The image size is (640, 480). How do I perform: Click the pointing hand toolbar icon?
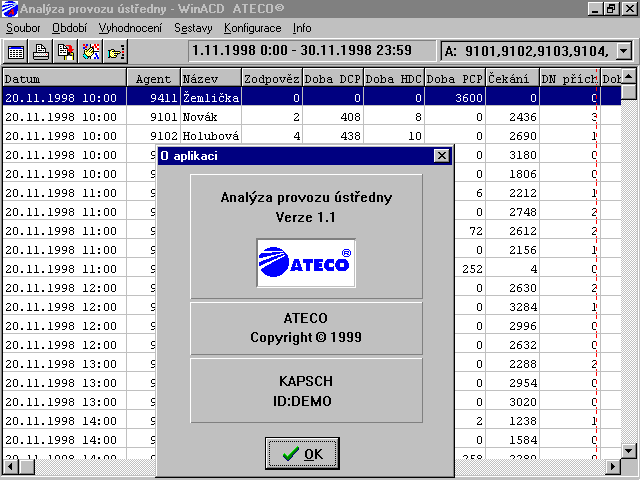pyautogui.click(x=116, y=52)
